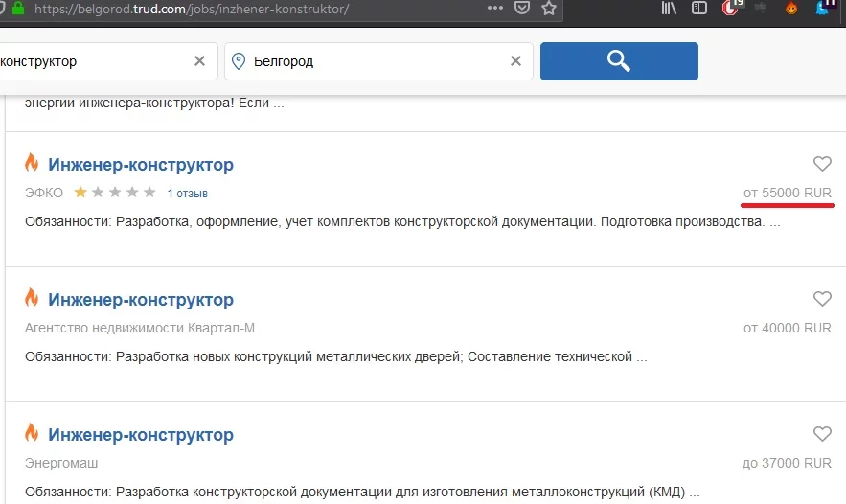Click the location pin icon
846x504 pixels.
tap(239, 61)
